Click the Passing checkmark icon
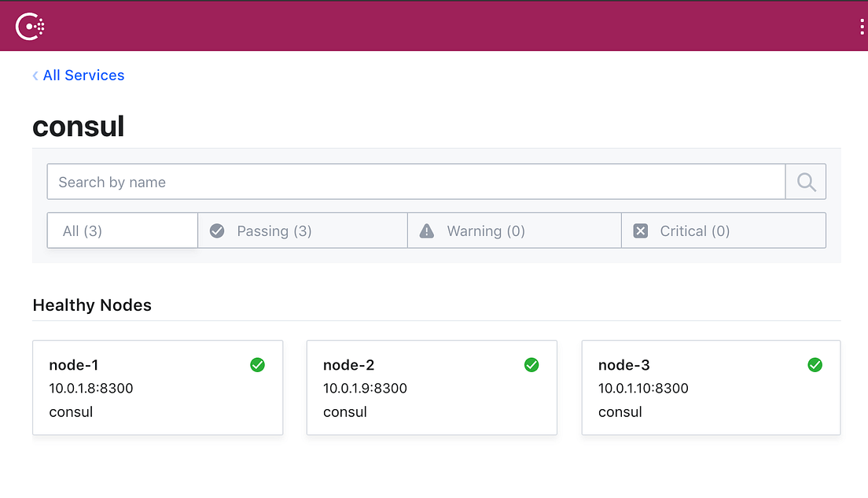This screenshot has height=498, width=868. 217,231
